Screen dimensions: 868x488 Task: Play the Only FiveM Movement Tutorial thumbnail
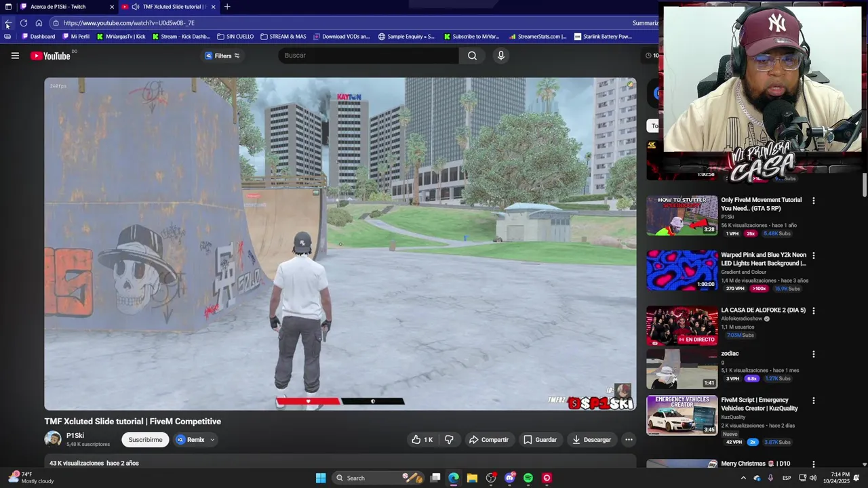coord(682,216)
